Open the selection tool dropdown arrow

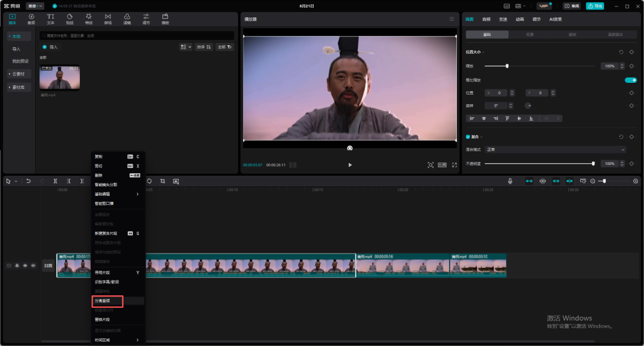click(16, 181)
